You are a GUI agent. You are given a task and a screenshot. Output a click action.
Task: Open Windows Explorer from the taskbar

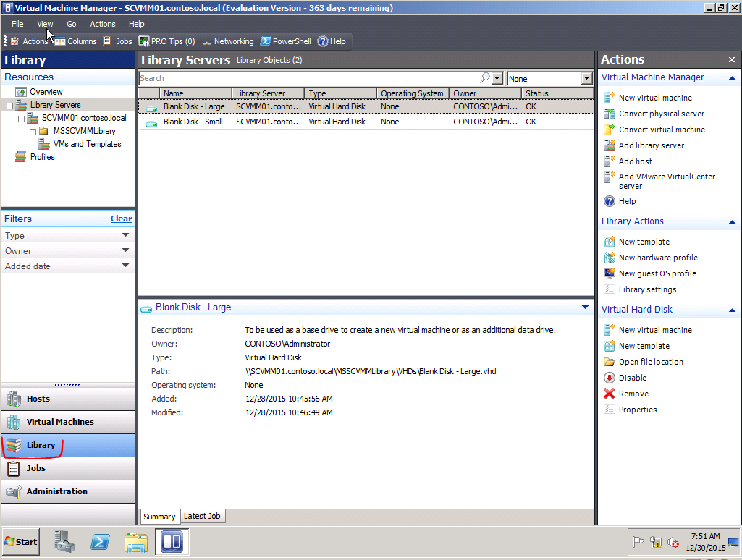point(136,542)
